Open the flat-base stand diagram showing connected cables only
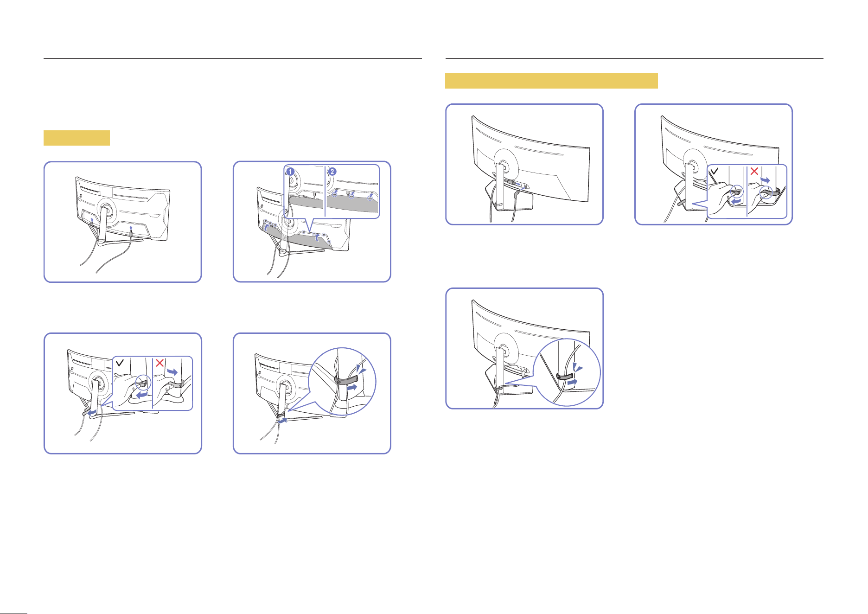This screenshot has width=868, height=614. click(x=524, y=164)
